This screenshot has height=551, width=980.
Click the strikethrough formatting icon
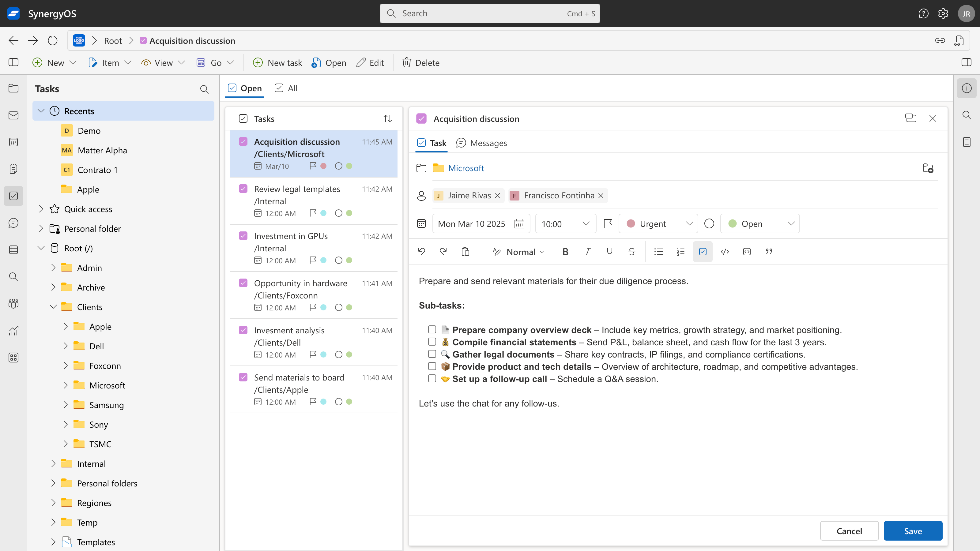pos(631,252)
